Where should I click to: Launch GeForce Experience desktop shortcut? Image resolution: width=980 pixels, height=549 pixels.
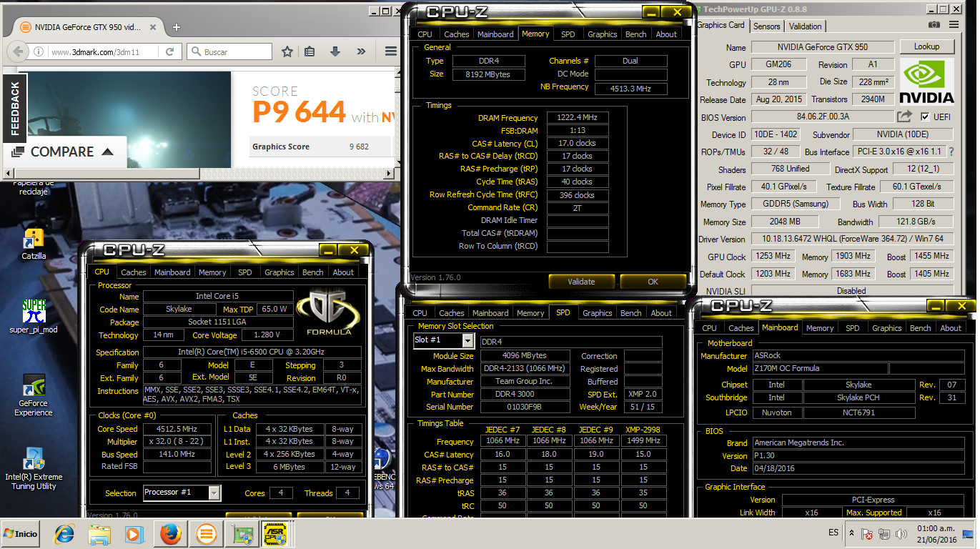[x=34, y=395]
